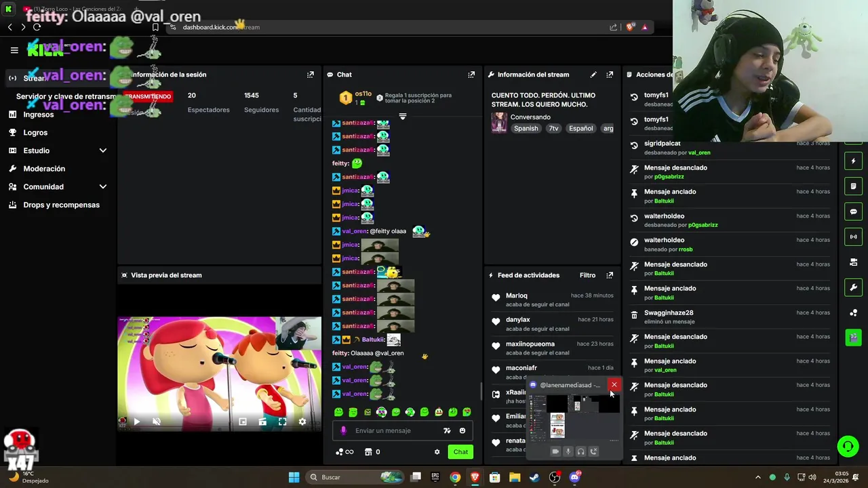Edit stream information with pencil icon

(593, 75)
